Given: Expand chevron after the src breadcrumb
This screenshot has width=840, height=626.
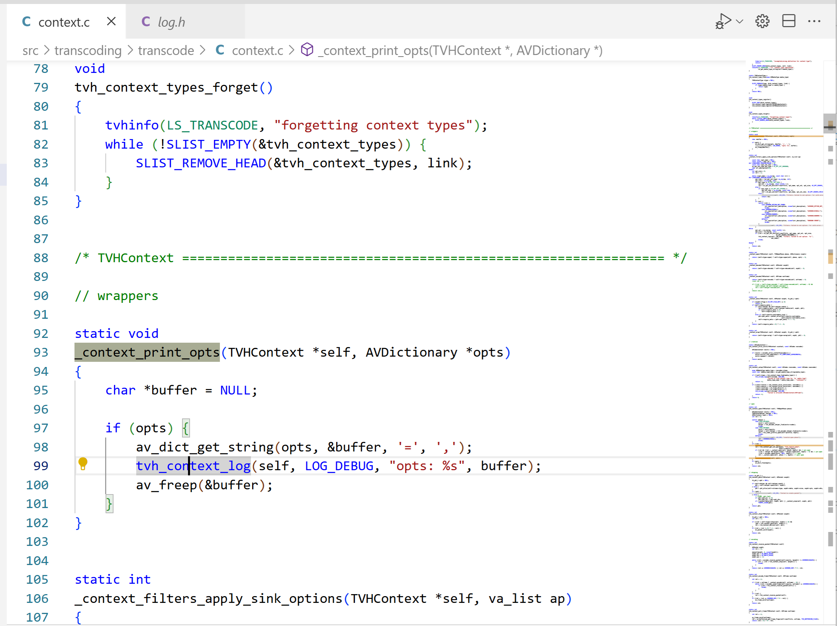Looking at the screenshot, I should 47,50.
